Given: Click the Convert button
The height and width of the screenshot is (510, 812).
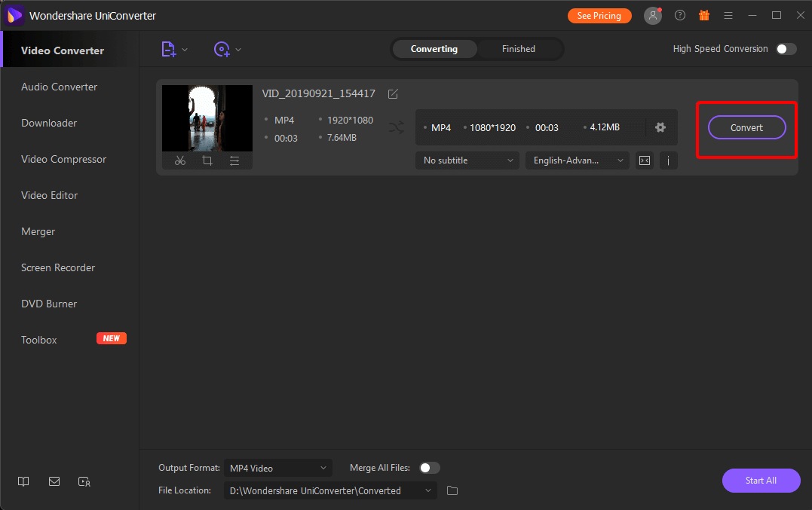Looking at the screenshot, I should [746, 127].
